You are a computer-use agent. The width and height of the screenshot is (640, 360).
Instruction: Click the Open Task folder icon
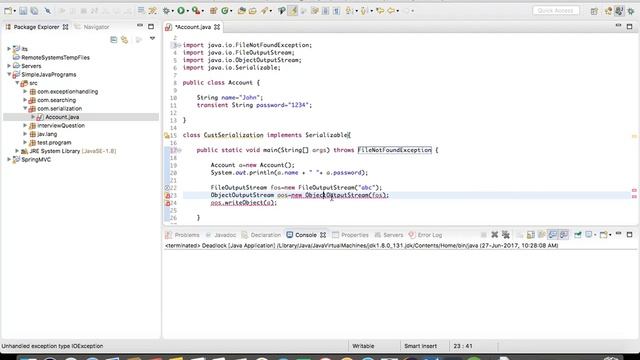[x=253, y=11]
